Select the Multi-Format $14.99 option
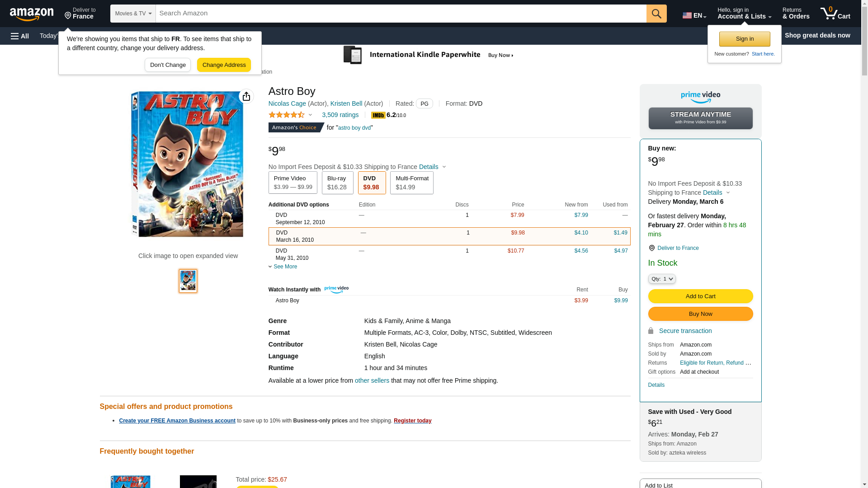This screenshot has width=868, height=488. click(x=411, y=183)
